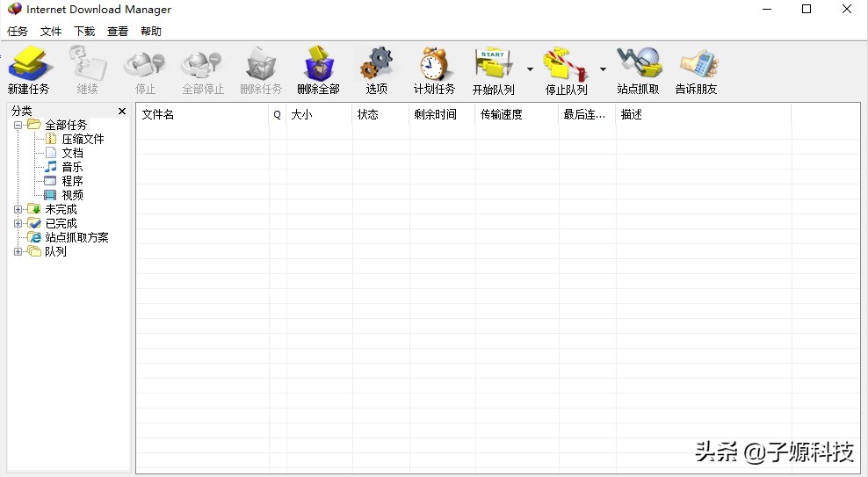
Task: Click the 全部停止 (stop all) toolbar icon
Action: click(203, 63)
